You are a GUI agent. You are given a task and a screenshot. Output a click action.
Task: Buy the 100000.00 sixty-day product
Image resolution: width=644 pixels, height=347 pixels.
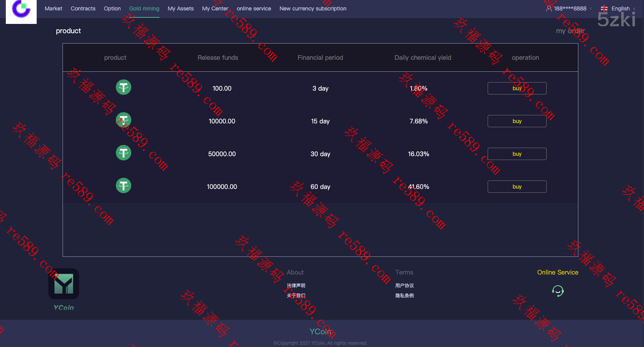[517, 187]
